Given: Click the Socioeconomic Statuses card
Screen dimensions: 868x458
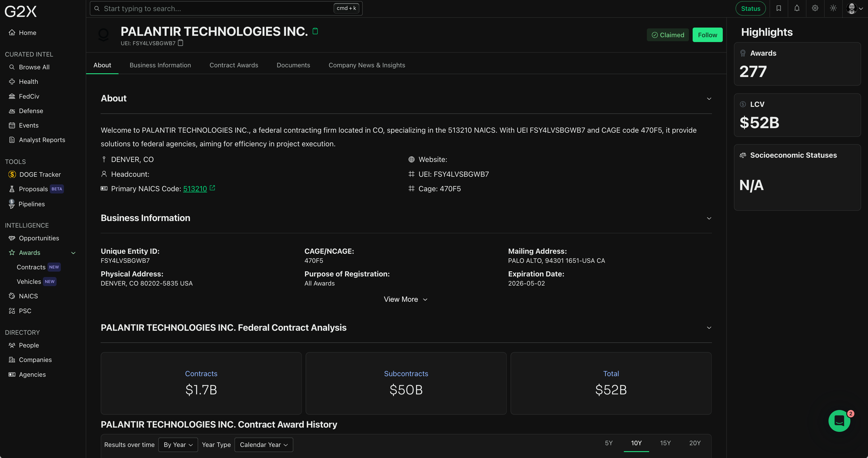Looking at the screenshot, I should click(797, 178).
